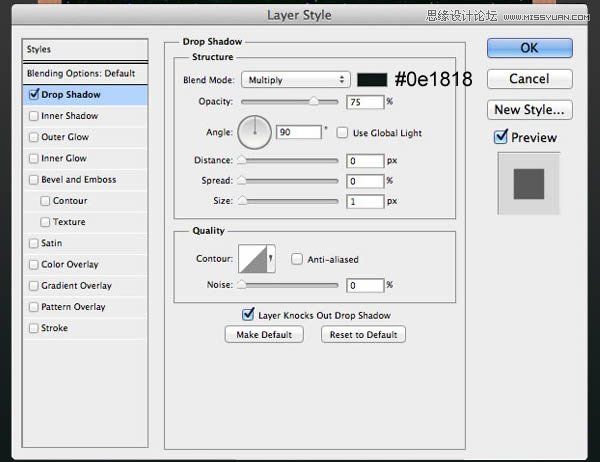Enable the Anti-aliased checkbox
This screenshot has width=600, height=462.
[x=298, y=259]
